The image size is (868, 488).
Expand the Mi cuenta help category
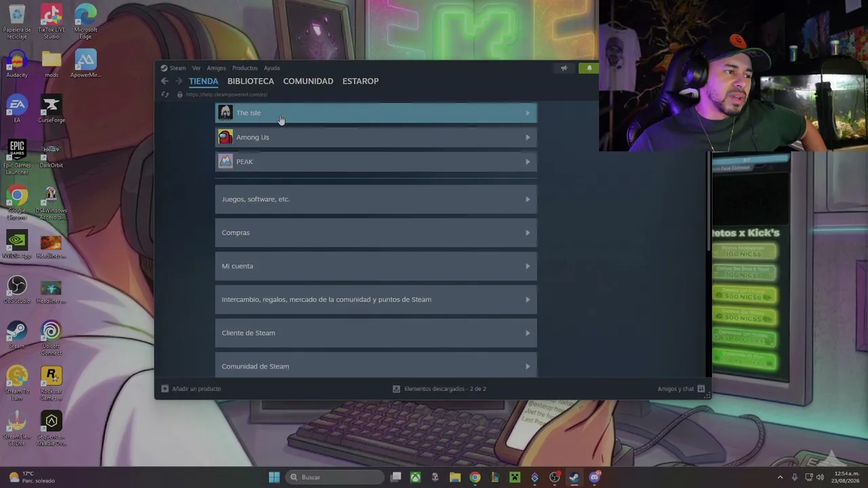click(376, 266)
